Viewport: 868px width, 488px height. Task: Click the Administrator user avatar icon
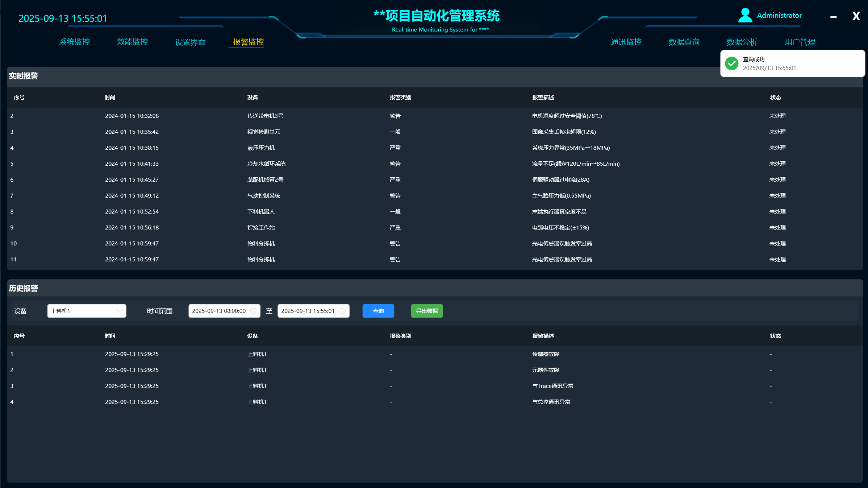(745, 16)
